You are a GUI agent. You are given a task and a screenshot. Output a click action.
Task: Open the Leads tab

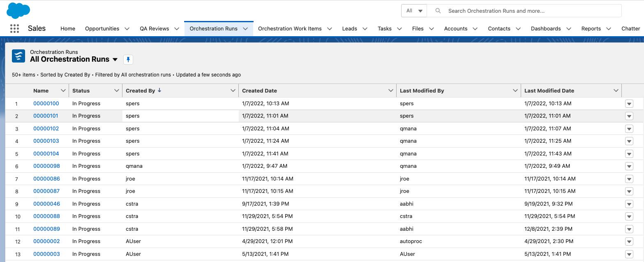coord(349,29)
